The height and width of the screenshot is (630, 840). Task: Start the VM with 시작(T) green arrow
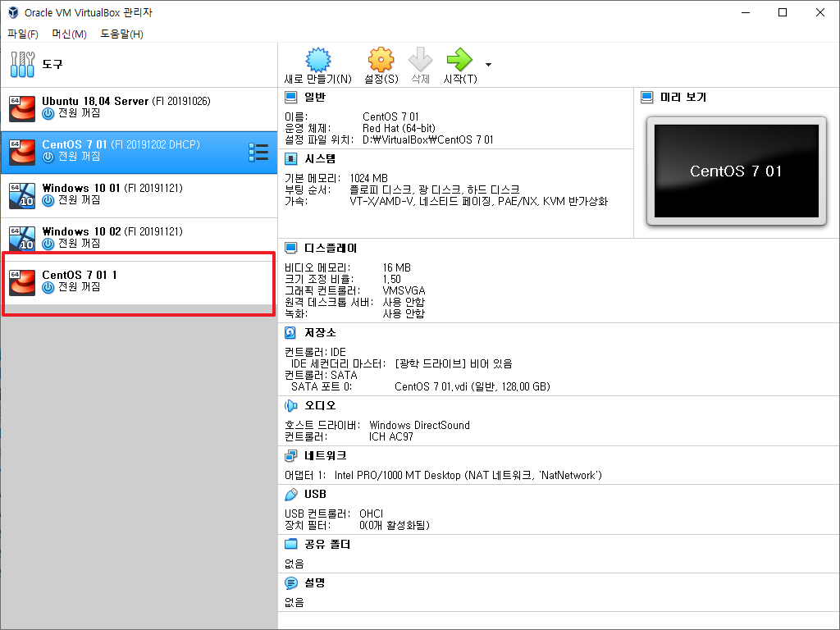coord(459,59)
